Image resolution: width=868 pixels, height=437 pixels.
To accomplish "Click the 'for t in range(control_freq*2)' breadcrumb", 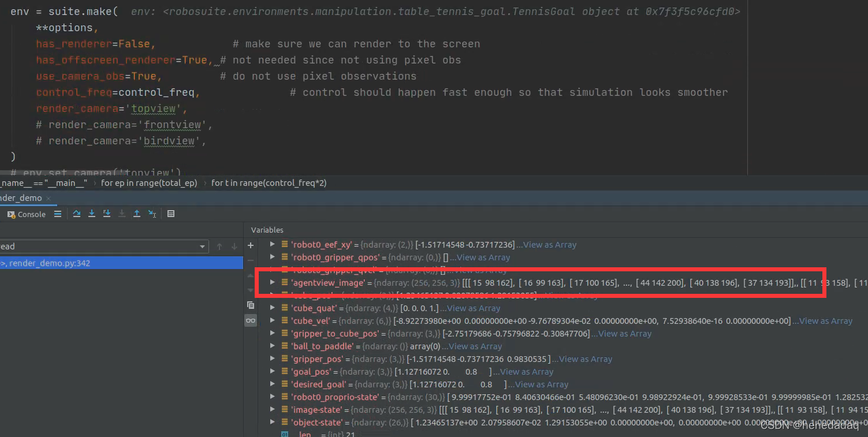I will coord(269,183).
